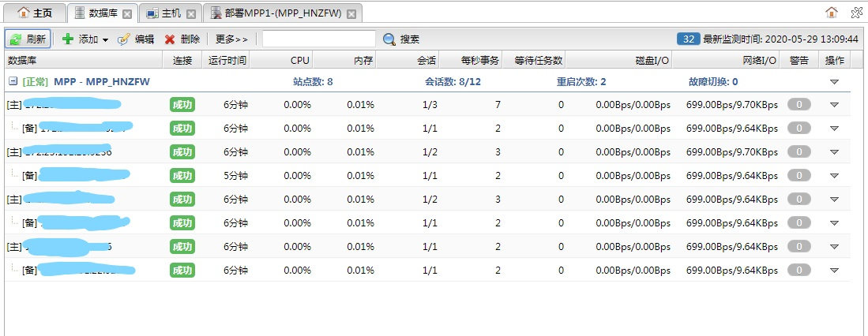868x336 pixels.
Task: Sort by the 连接 column header
Action: point(182,60)
